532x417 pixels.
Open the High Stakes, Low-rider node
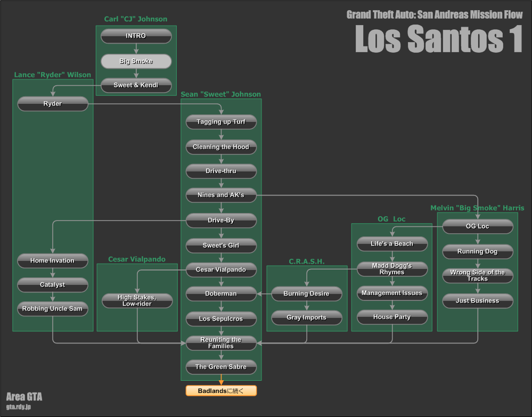(137, 301)
